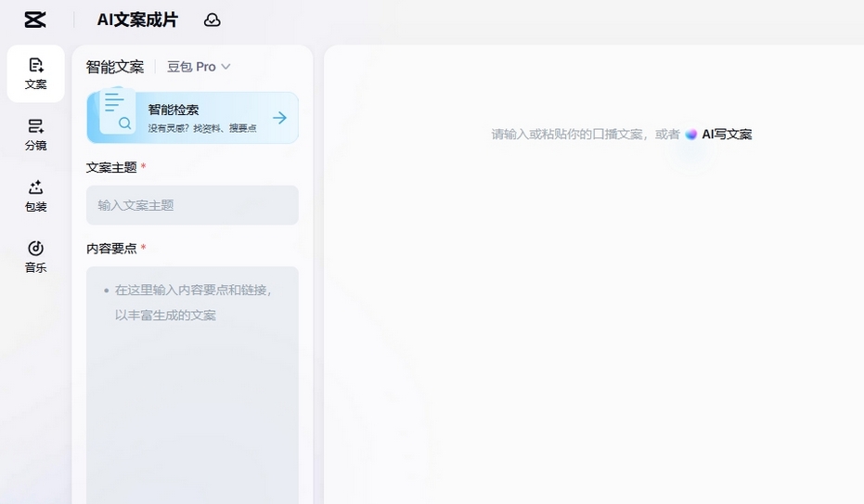Click the arrow on 智能检索 card

(x=280, y=117)
